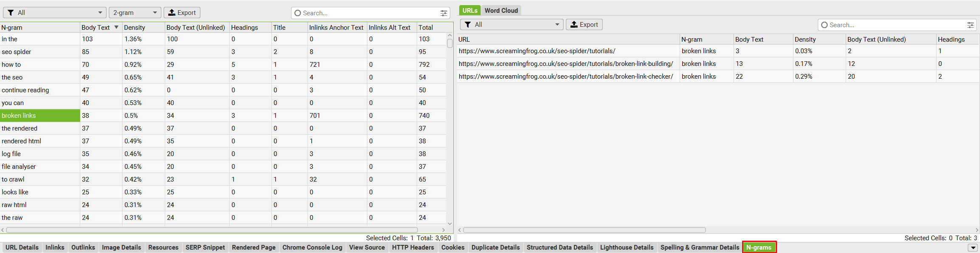Expand the bottom tabs overflow arrow
This screenshot has height=253, width=980.
tap(972, 247)
